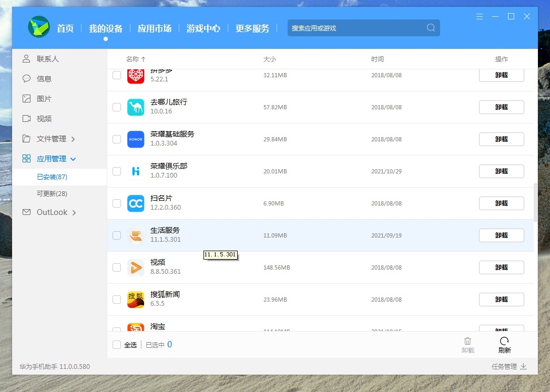
Task: Click the 时间 column header
Action: point(378,59)
